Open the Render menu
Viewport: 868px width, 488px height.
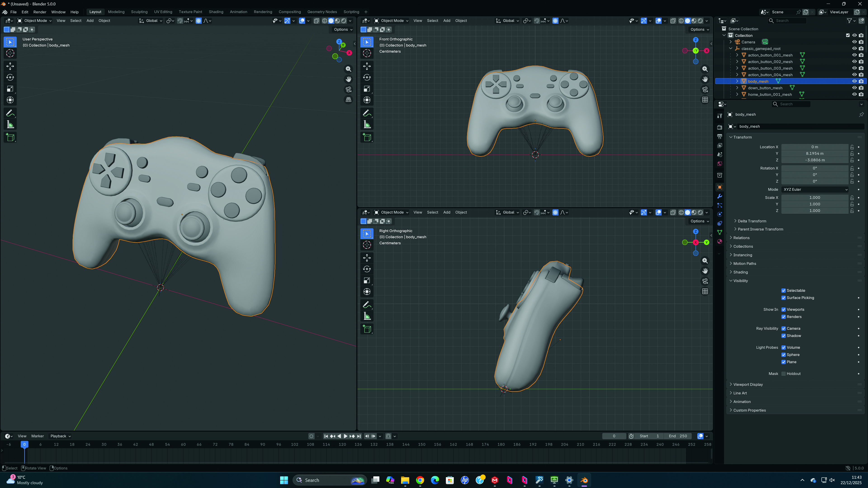pos(39,12)
